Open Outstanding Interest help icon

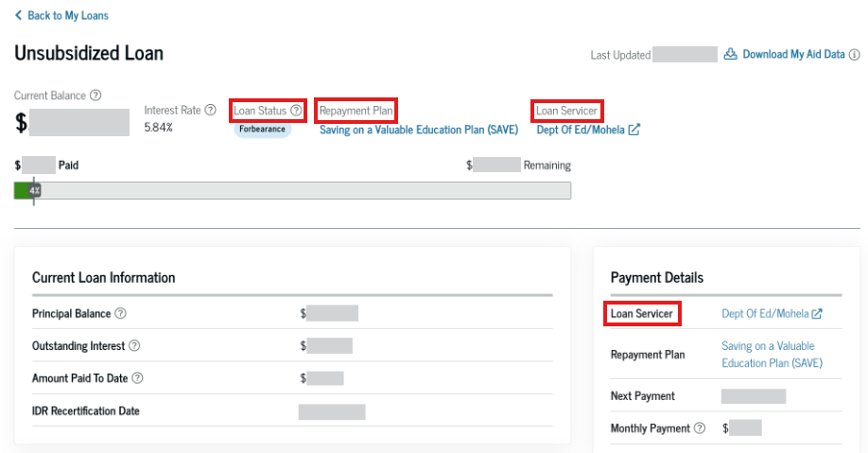pos(134,345)
